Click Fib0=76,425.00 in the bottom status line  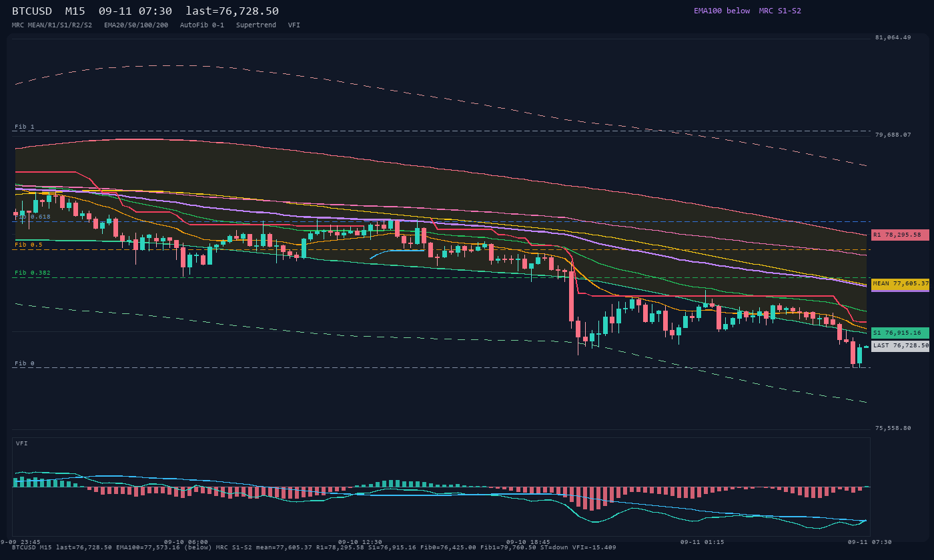tap(448, 547)
